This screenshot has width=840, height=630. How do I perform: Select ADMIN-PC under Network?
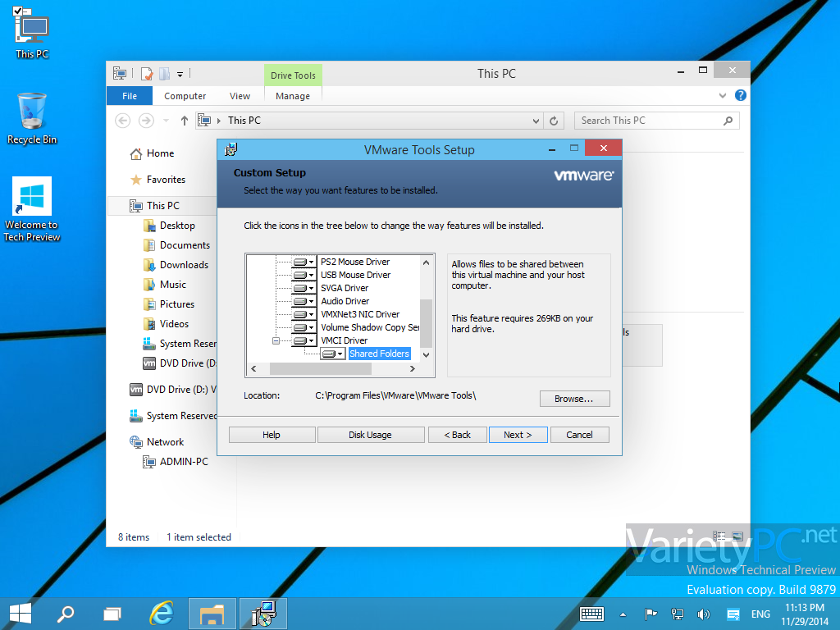point(184,462)
